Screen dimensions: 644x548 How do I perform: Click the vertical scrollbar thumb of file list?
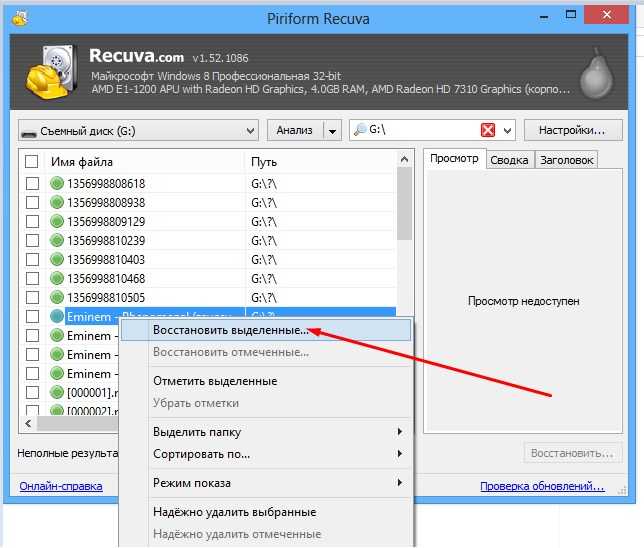404,204
